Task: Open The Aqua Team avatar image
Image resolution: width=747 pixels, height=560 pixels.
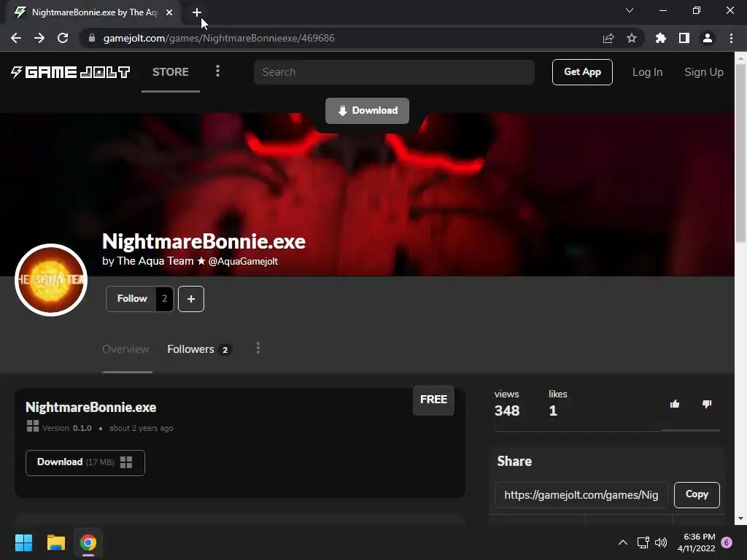Action: pos(51,280)
